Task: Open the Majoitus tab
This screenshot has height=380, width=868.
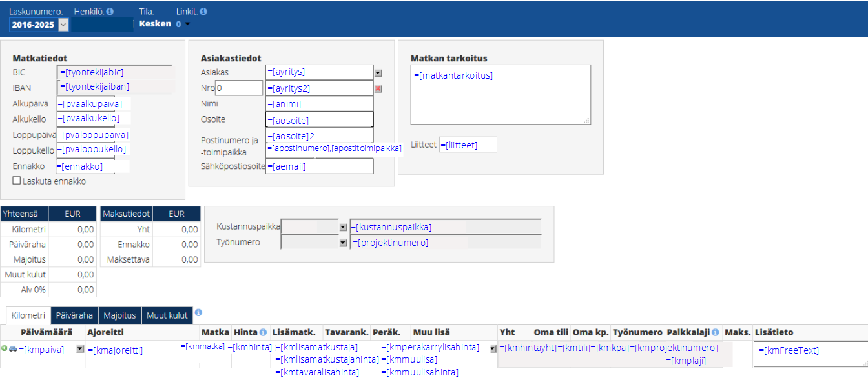Action: click(x=119, y=315)
